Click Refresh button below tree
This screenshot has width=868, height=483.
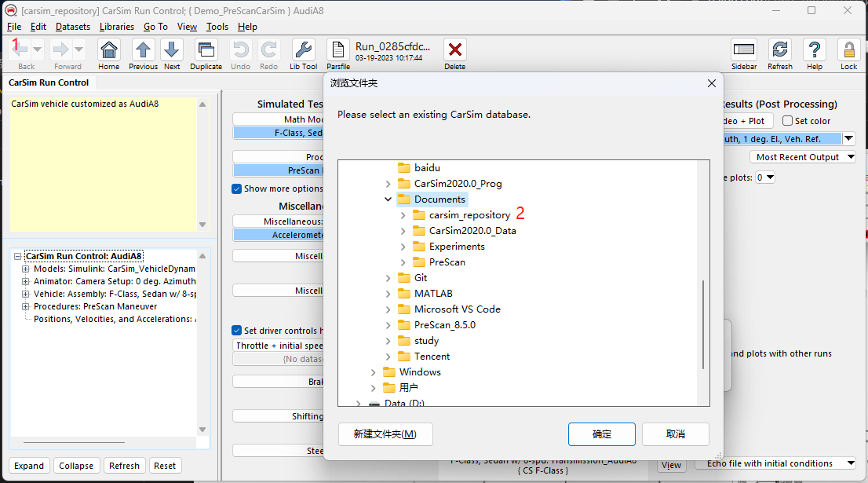[x=125, y=466]
